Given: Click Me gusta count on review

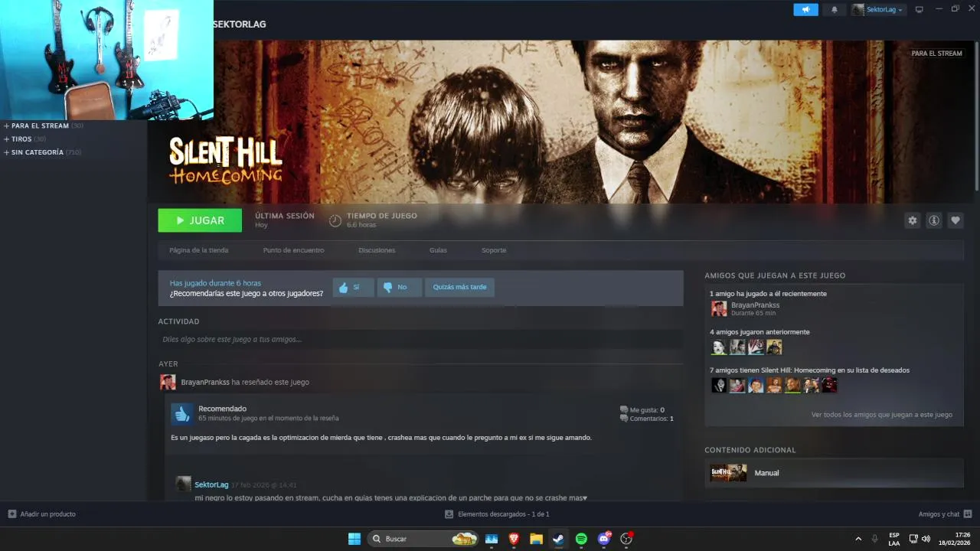Looking at the screenshot, I should click(x=642, y=410).
